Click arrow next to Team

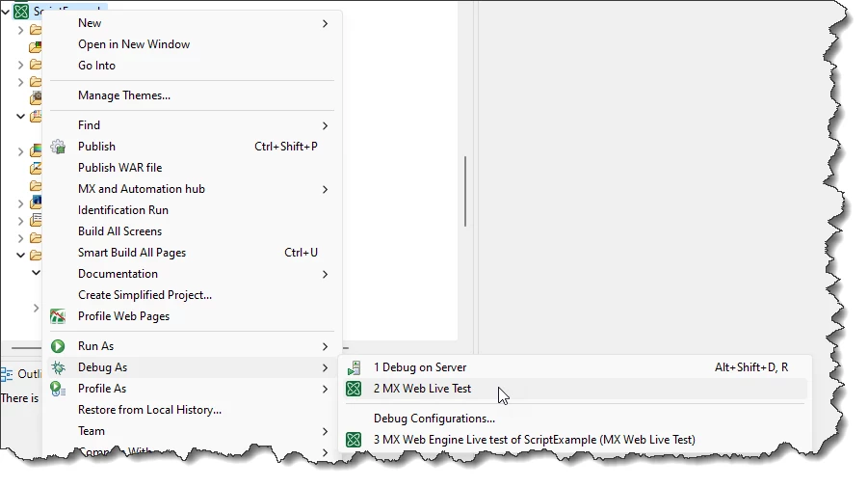[x=325, y=432]
